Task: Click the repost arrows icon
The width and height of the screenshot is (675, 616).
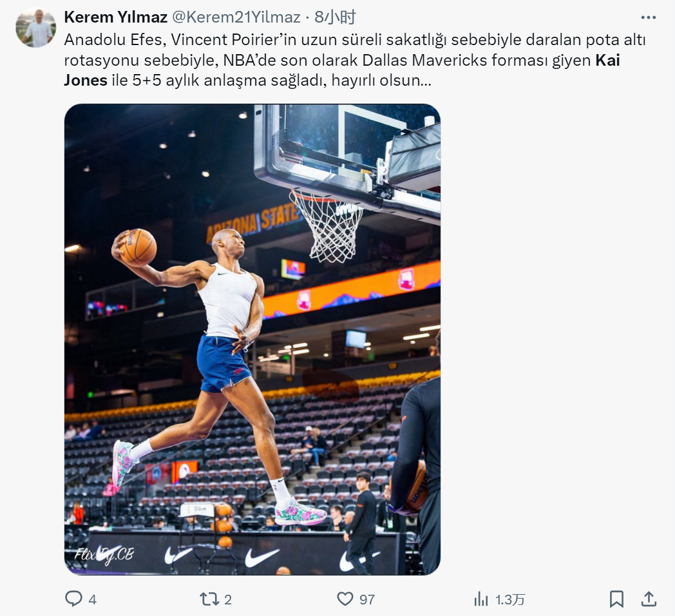Action: click(209, 599)
